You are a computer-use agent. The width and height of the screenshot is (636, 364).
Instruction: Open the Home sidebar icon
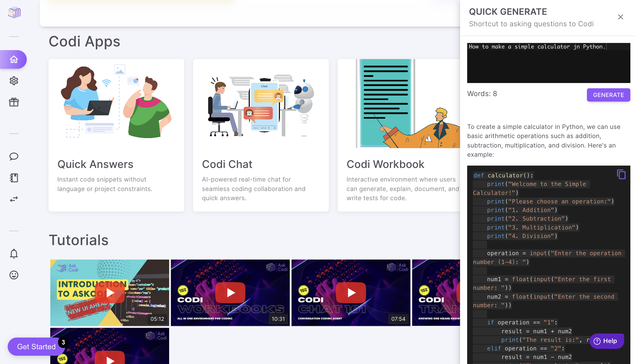pyautogui.click(x=14, y=59)
